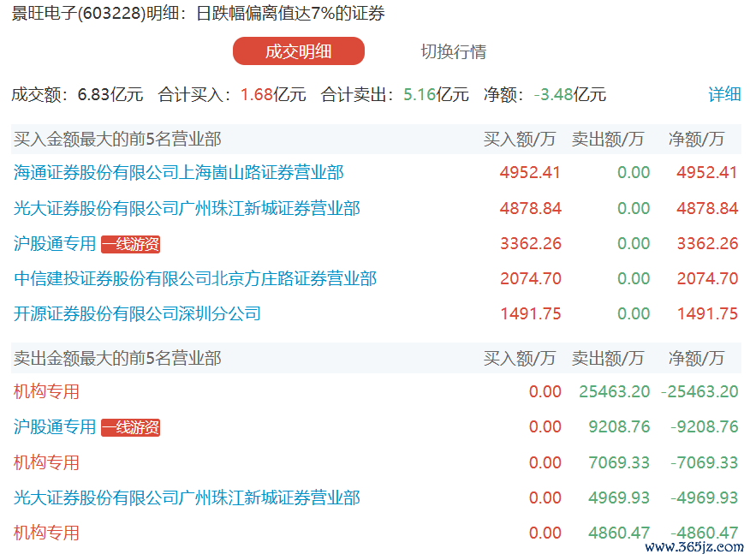Screen dimensions: 750x560
Task: Click 净额/万 header in the sellers table
Action: click(696, 358)
